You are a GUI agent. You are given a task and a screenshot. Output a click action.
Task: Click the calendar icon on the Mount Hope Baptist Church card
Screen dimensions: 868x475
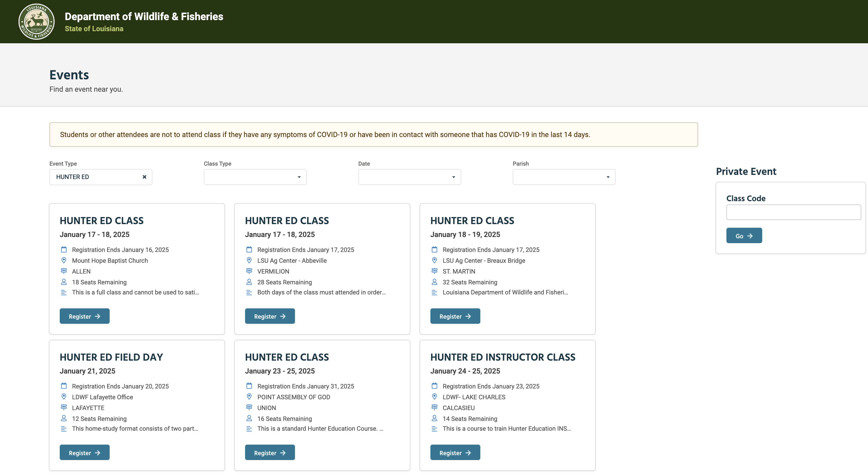(x=64, y=250)
